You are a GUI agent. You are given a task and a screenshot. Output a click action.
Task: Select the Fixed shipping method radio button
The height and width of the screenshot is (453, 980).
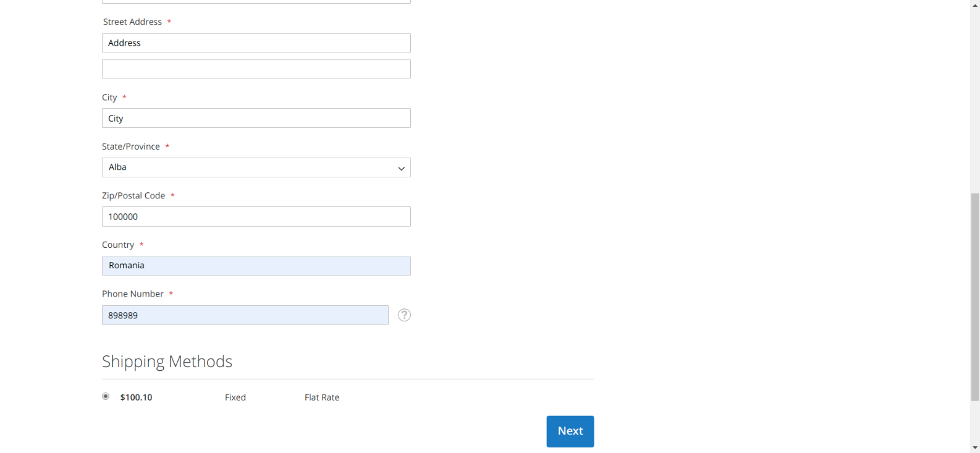pyautogui.click(x=105, y=396)
